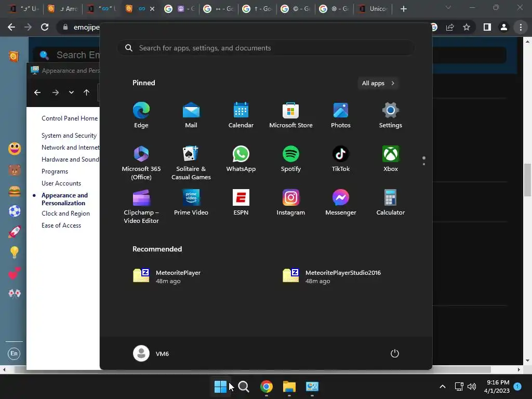Launch Solitaire & Casual Games

click(x=191, y=163)
